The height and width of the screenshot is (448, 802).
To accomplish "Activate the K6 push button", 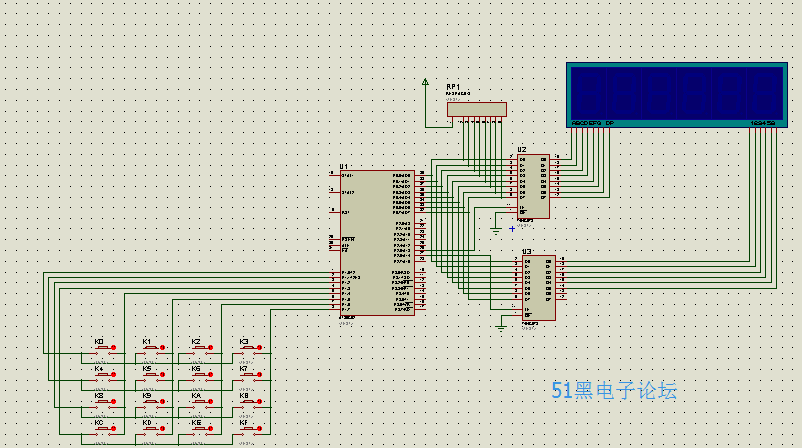I will [x=200, y=376].
